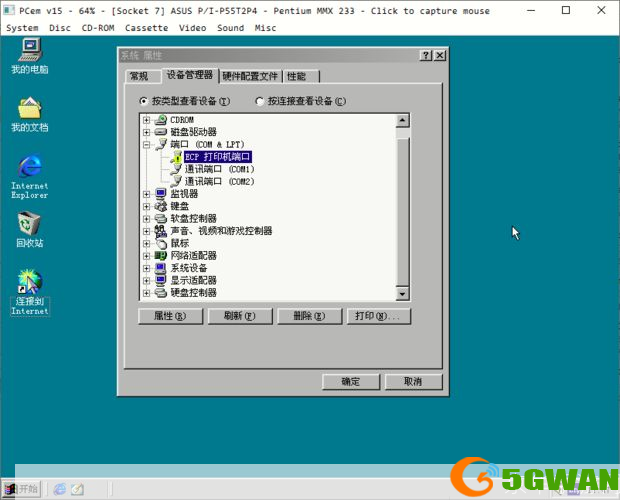Select 按连接查看设备 radio button
620x500 pixels.
[x=259, y=101]
